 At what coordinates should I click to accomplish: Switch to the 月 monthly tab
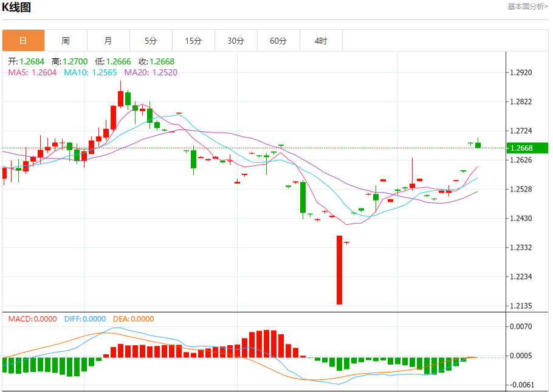(108, 41)
